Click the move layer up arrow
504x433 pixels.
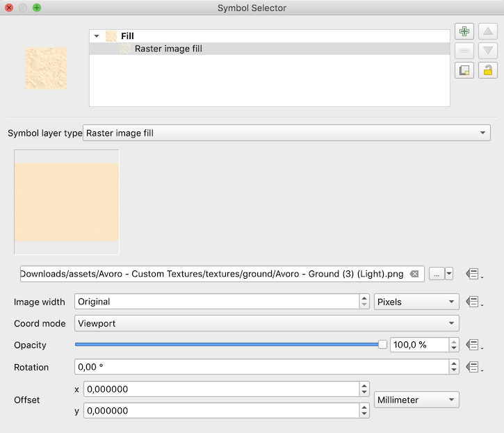[x=488, y=32]
